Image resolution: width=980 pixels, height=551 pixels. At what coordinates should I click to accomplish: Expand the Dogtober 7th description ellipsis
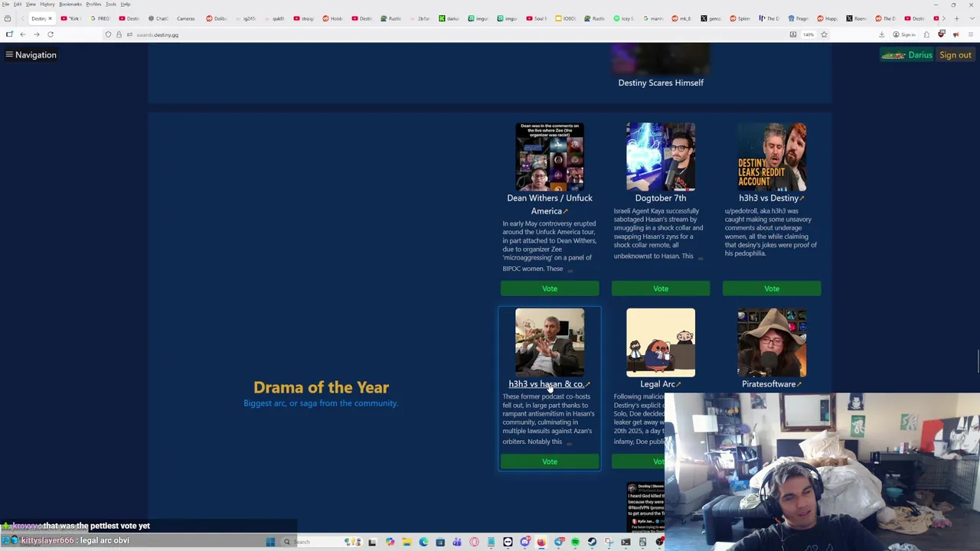click(x=700, y=257)
